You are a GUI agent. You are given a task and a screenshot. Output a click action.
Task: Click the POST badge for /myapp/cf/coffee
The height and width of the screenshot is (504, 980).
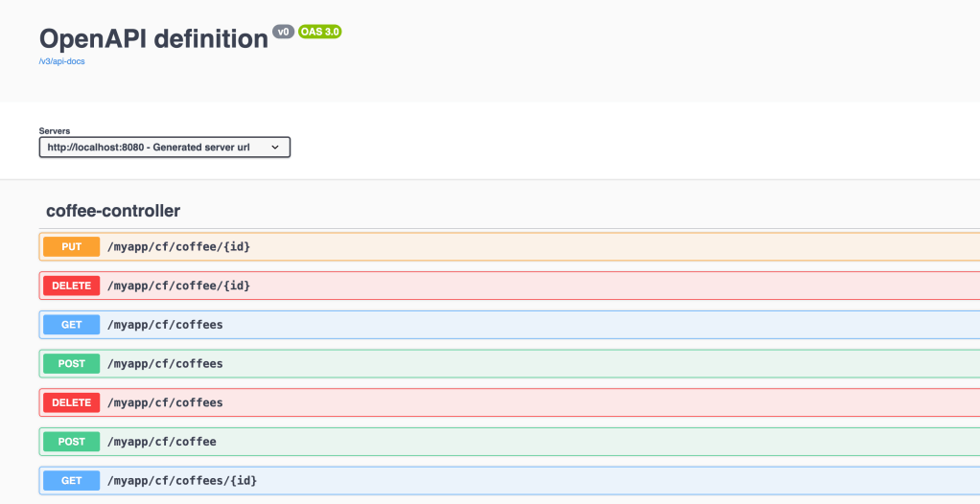72,442
